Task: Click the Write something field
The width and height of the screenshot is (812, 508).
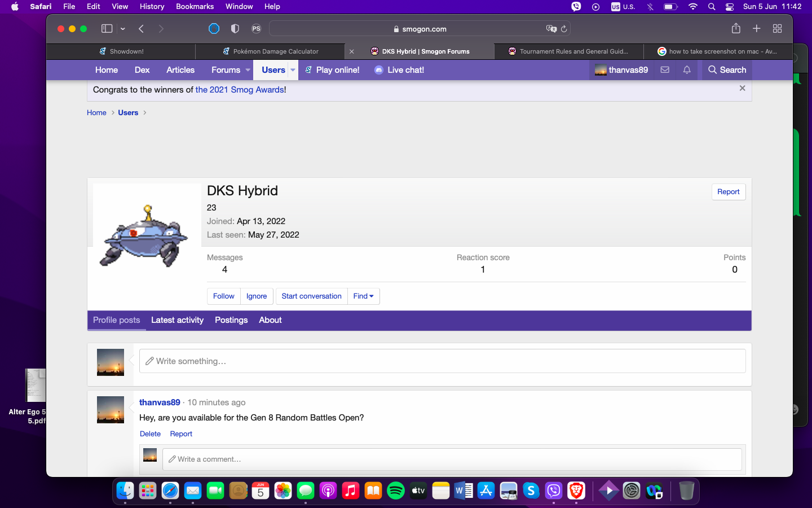Action: point(443,361)
